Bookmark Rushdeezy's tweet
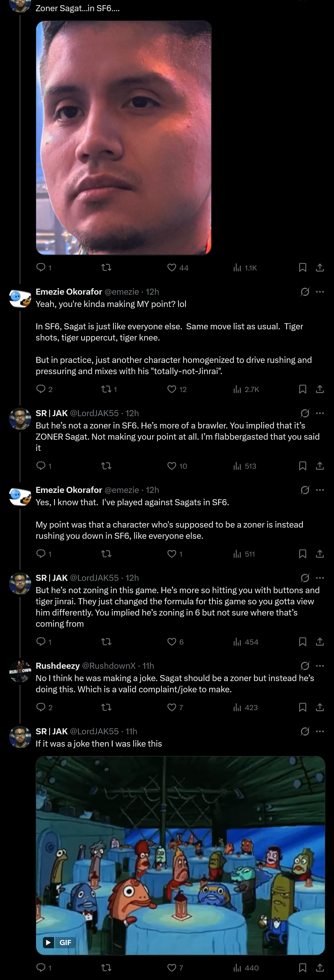This screenshot has width=334, height=980. 302,707
